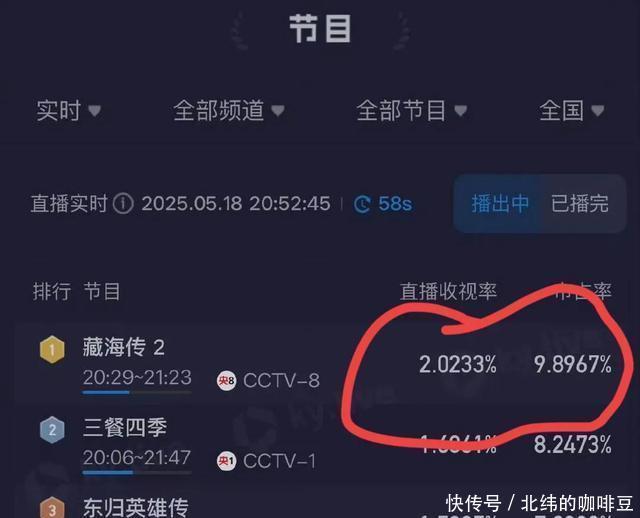This screenshot has height=518, width=640.
Task: Switch to 播出中 view
Action: point(500,204)
